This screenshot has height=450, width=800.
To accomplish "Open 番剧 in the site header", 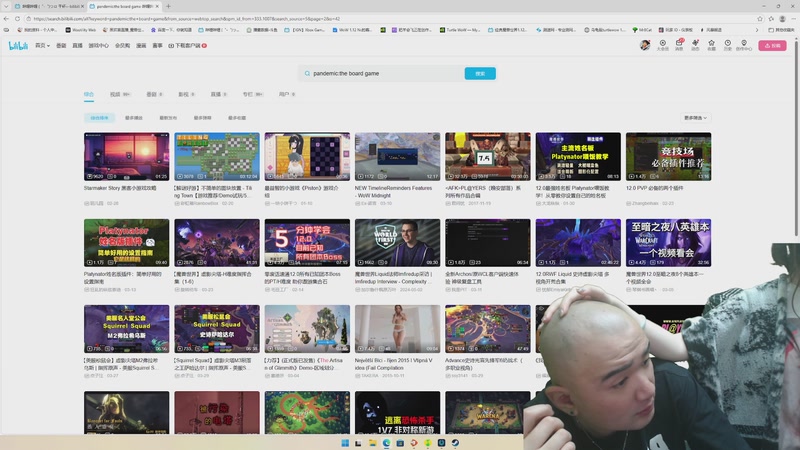I will point(61,45).
